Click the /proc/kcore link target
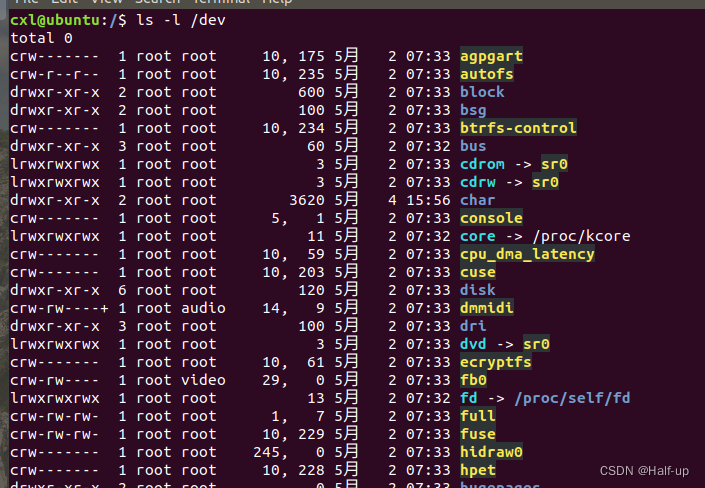This screenshot has width=705, height=488. [581, 236]
